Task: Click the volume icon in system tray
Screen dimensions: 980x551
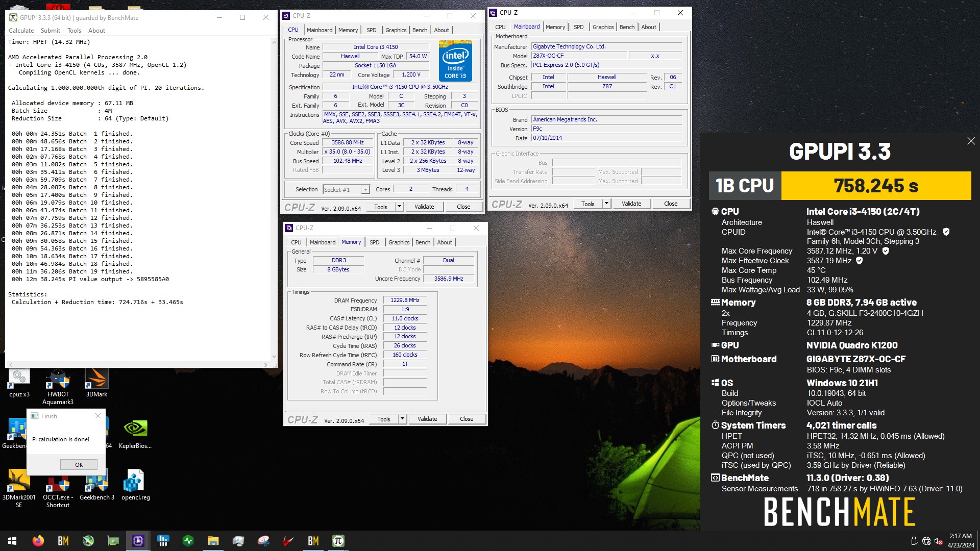Action: click(938, 541)
